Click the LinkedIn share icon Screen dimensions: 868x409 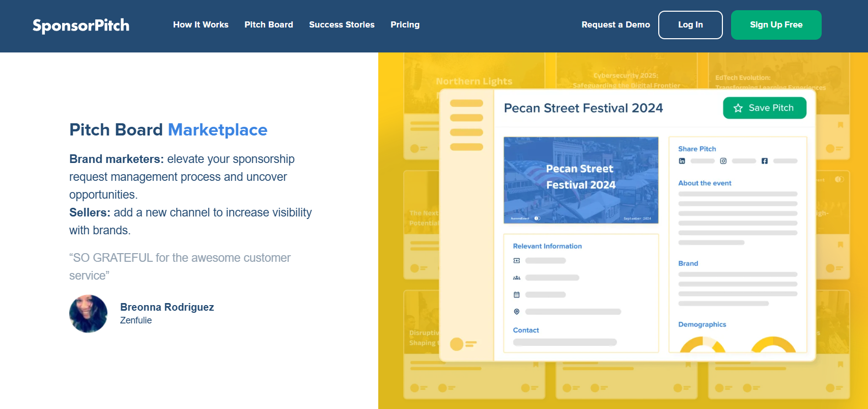682,161
